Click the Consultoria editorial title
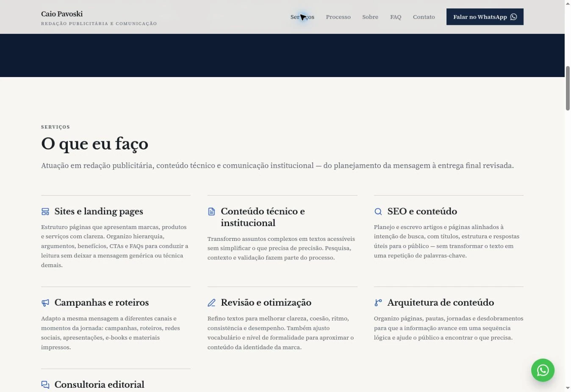This screenshot has width=571, height=392. (x=100, y=385)
